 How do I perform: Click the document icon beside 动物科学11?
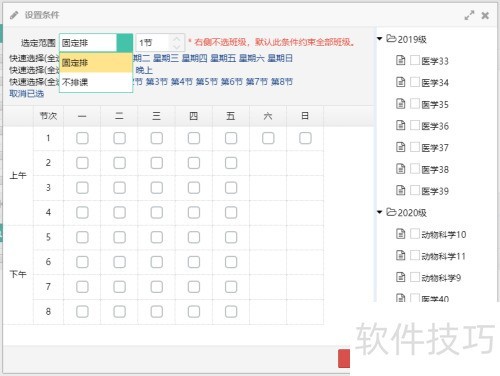click(400, 255)
